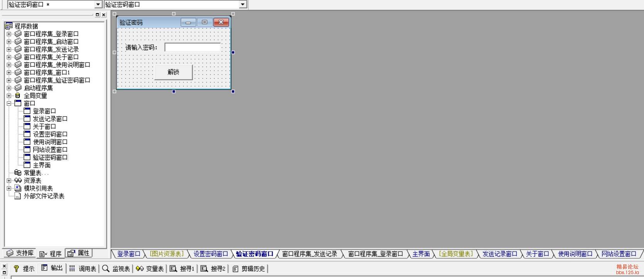644x279 pixels.
Task: Select 设置密码窗口 window icon in the tree
Action: 27,134
